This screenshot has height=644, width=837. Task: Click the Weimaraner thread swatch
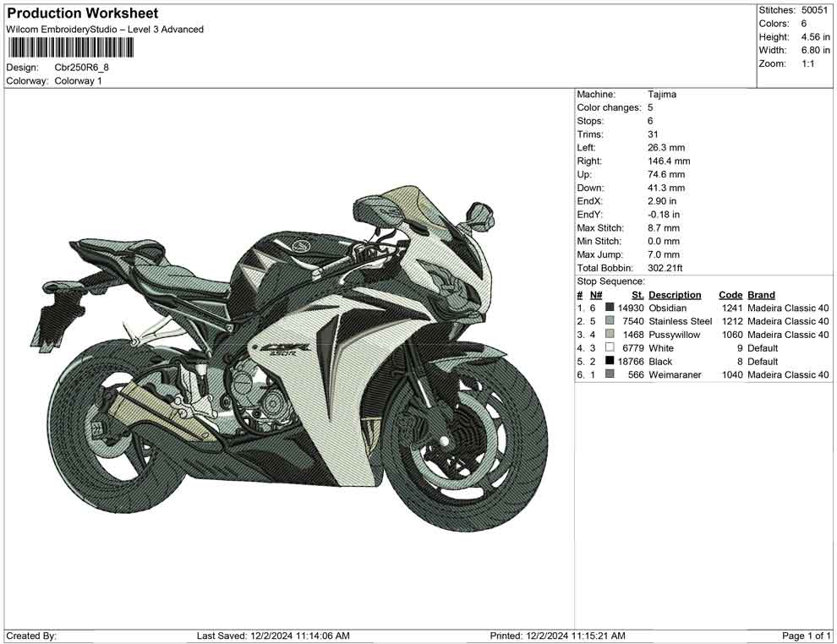click(610, 374)
